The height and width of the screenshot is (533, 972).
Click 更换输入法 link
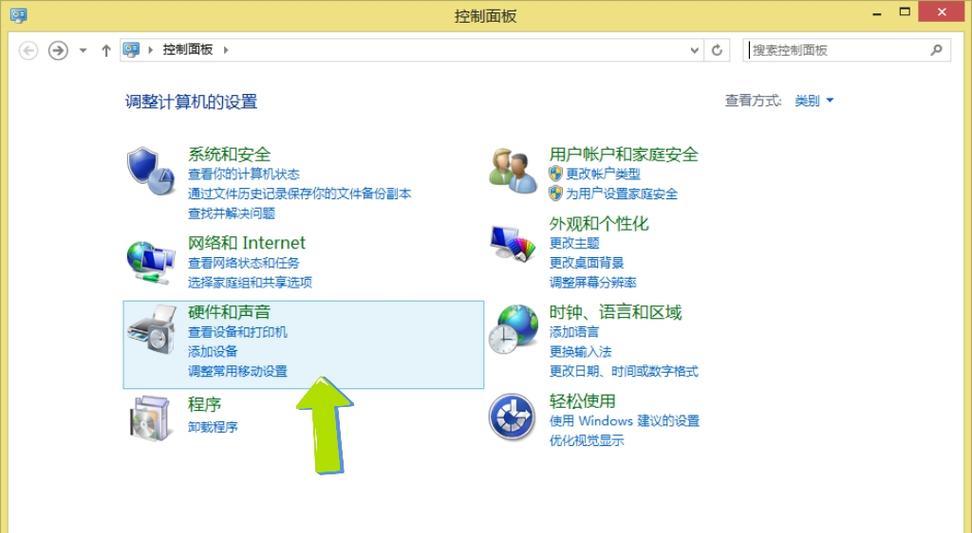coord(580,351)
